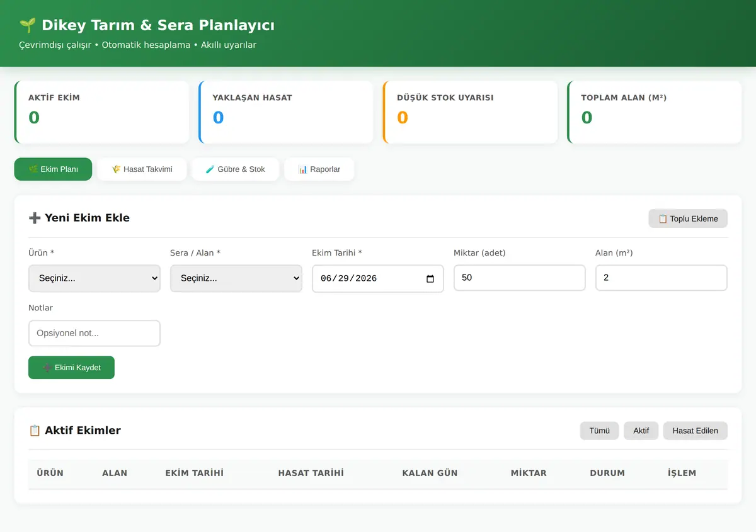Click the calendar icon in Ekim Tarihi field
This screenshot has height=532, width=756.
click(x=430, y=278)
